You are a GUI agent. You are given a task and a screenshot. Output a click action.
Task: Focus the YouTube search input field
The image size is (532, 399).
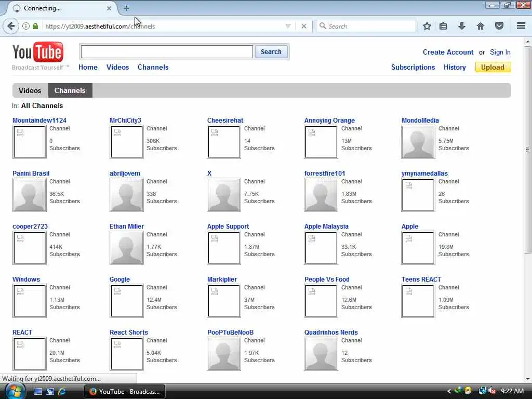point(167,52)
